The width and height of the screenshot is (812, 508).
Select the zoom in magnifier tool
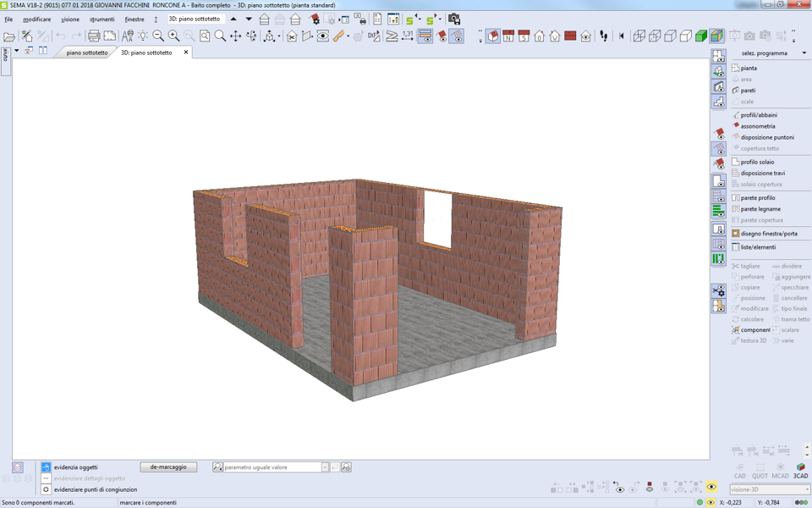173,36
